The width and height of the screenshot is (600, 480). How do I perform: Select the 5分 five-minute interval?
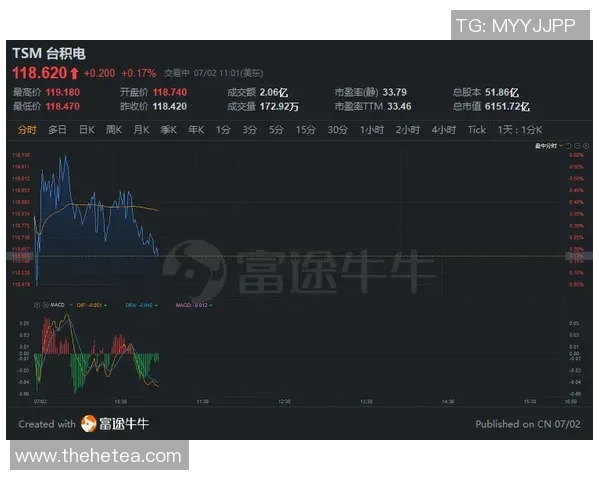(276, 130)
